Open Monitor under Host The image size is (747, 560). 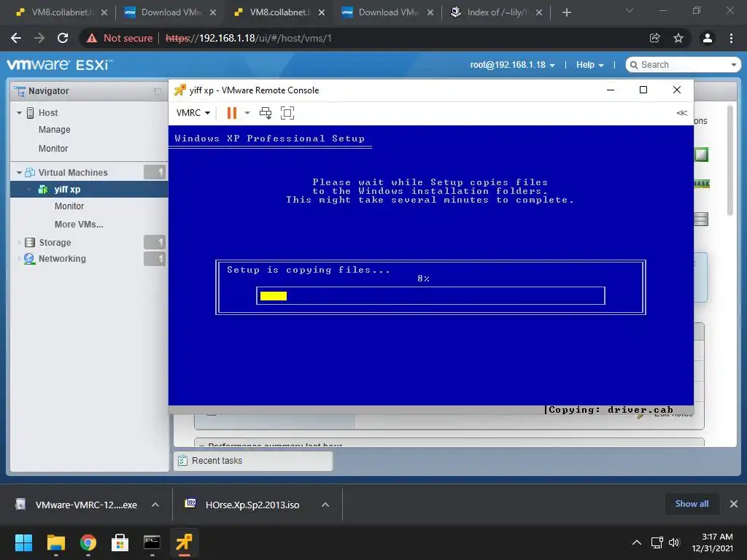(x=53, y=149)
